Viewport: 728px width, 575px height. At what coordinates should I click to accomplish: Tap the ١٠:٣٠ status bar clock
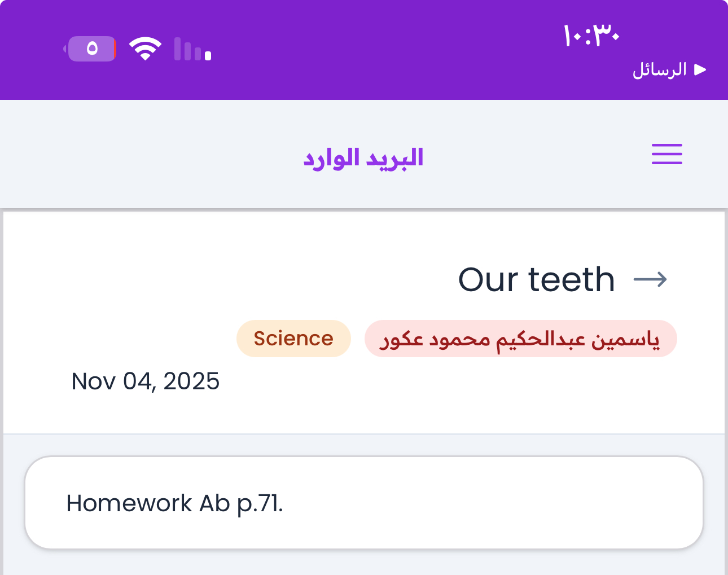(591, 36)
